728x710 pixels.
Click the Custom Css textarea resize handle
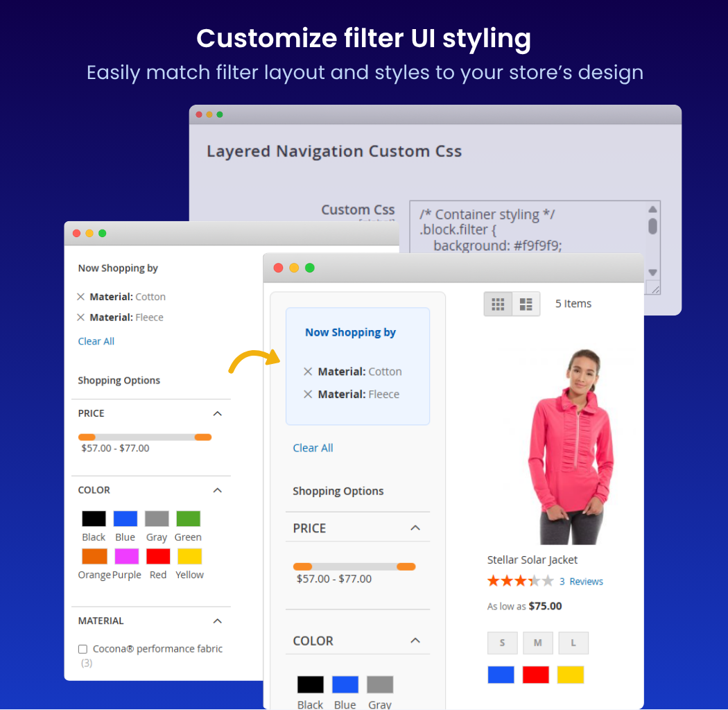tap(655, 289)
